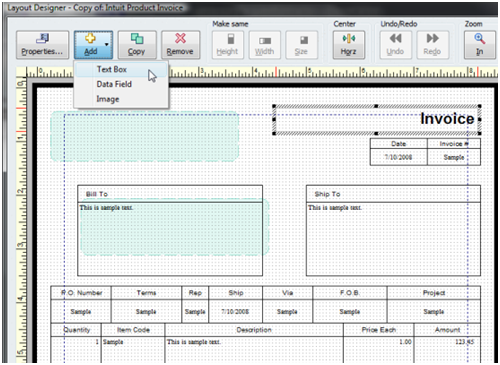Select the F.O.B. column header

coord(350,293)
